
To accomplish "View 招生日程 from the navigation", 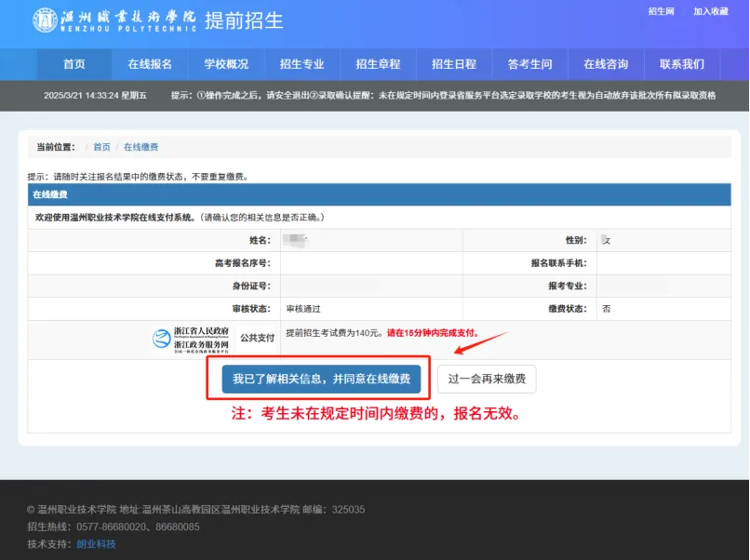I will pyautogui.click(x=454, y=64).
